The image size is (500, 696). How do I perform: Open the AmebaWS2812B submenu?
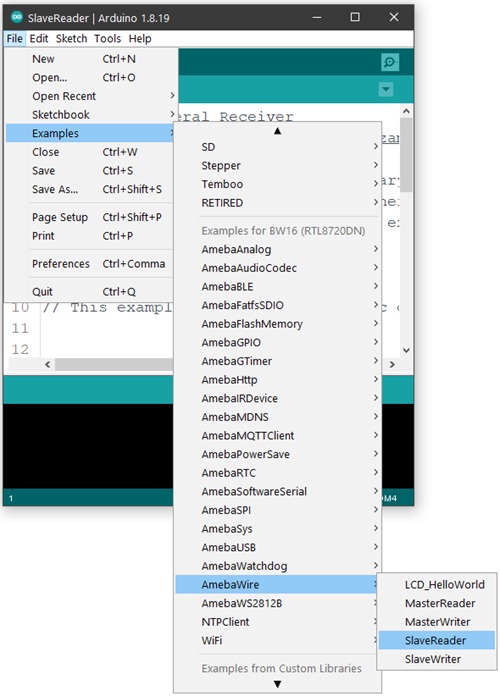point(278,604)
